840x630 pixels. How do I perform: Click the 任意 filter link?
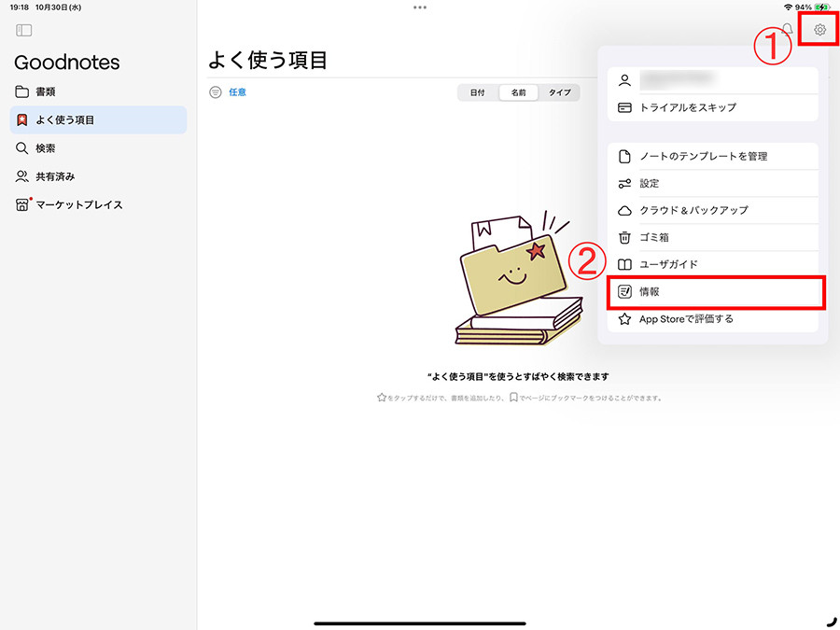click(x=237, y=92)
